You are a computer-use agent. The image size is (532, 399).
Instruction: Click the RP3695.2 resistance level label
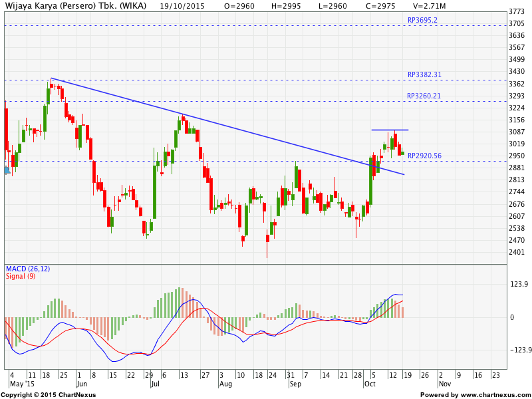coord(422,20)
